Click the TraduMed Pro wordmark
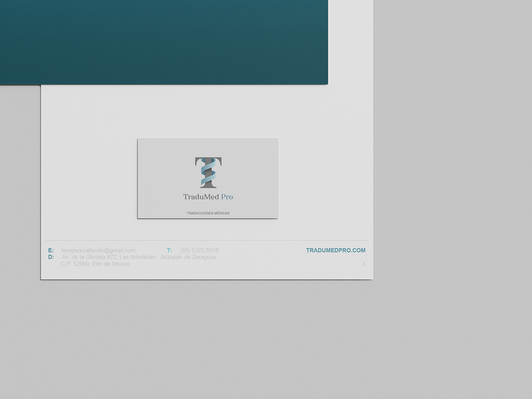The width and height of the screenshot is (532, 399). coord(208,197)
